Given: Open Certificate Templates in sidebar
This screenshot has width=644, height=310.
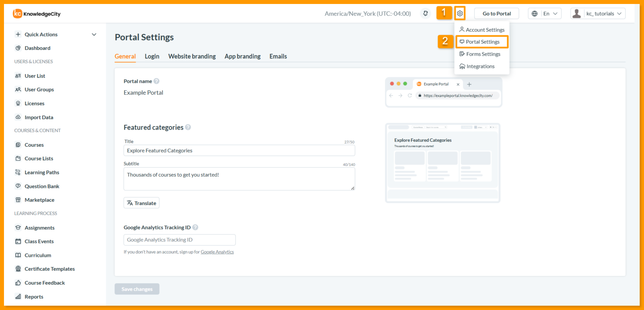Looking at the screenshot, I should (49, 269).
